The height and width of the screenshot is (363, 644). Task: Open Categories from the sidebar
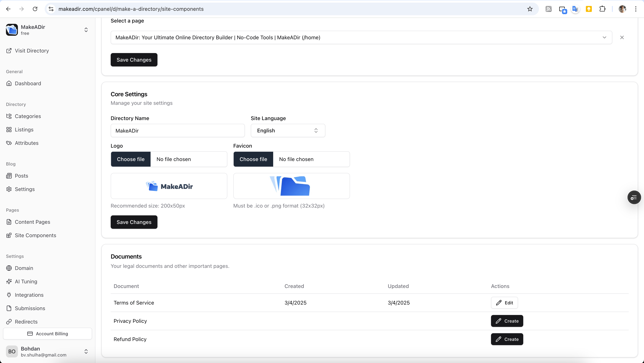(x=28, y=116)
